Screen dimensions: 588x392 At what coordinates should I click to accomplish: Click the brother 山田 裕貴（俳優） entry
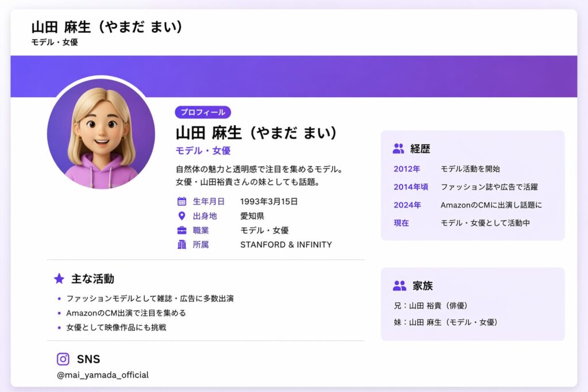(435, 306)
